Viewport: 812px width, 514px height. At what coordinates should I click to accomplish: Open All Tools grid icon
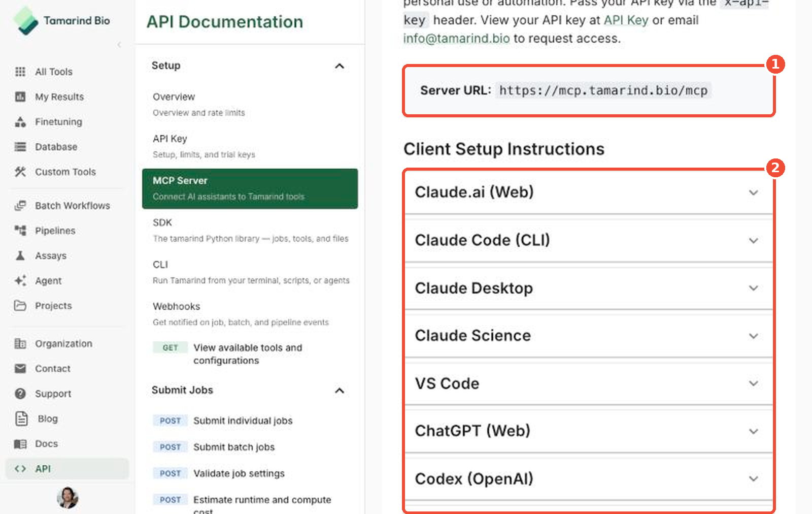tap(20, 72)
